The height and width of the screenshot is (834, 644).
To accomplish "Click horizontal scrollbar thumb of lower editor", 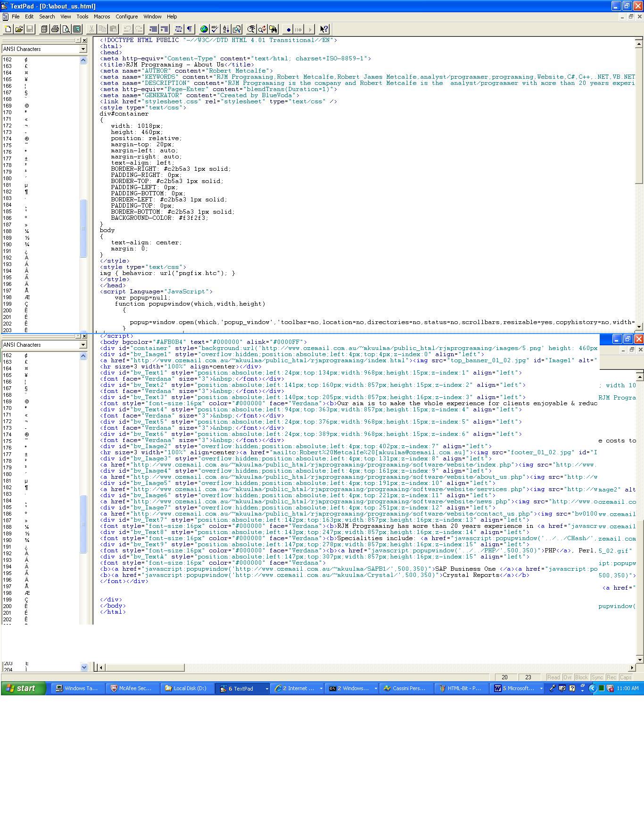I will click(x=144, y=667).
